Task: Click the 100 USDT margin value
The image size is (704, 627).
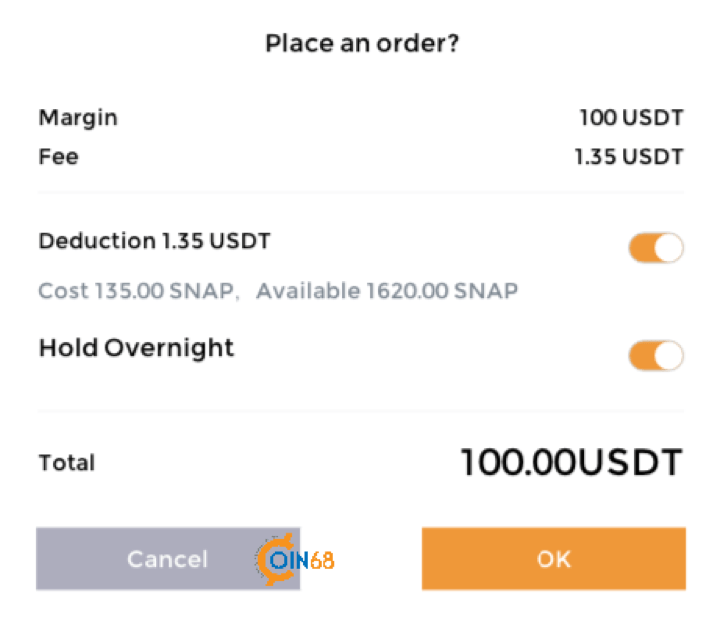Action: tap(631, 118)
